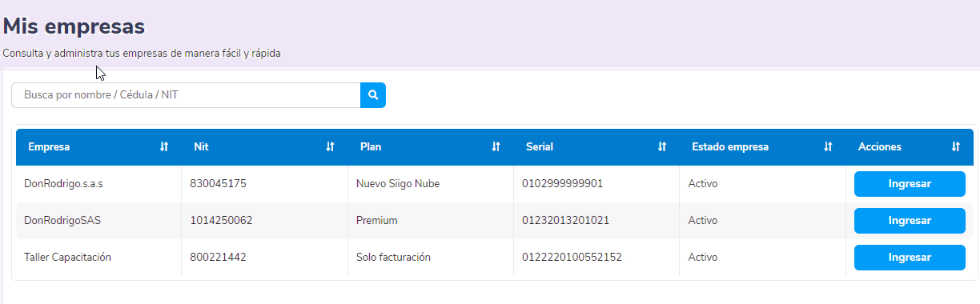Sort table by the Nit column icon
This screenshot has width=980, height=304.
[x=330, y=147]
